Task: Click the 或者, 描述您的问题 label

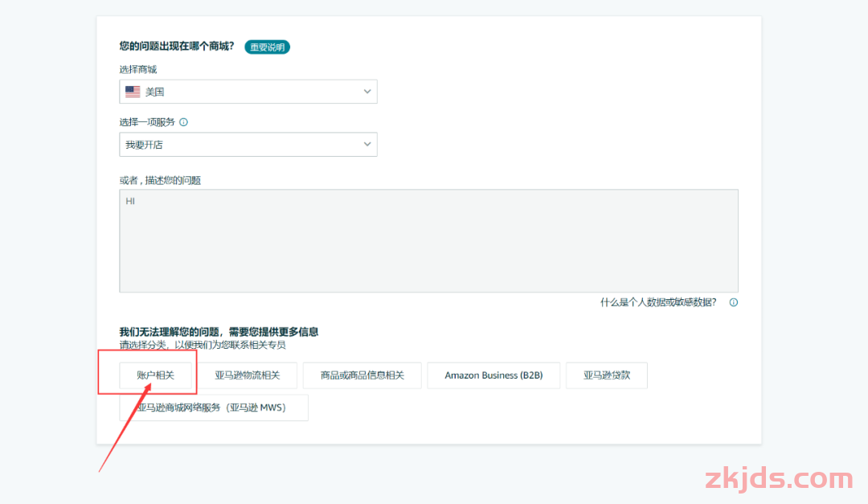Action: coord(160,181)
